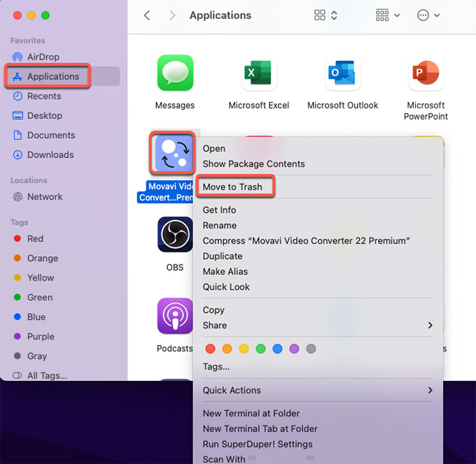Open Tags… in the context menu

click(216, 367)
